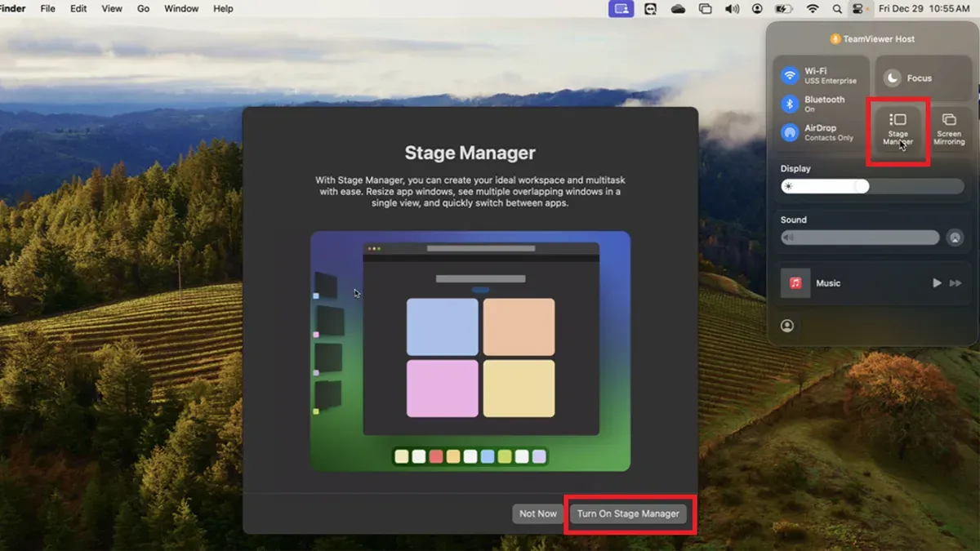Adjust Sound volume slider
Image resolution: width=980 pixels, height=551 pixels.
859,238
